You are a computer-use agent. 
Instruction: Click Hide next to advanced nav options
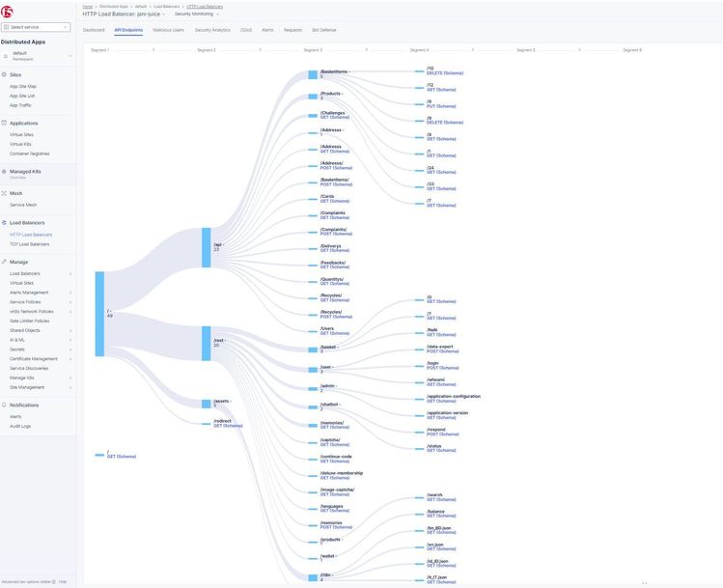click(63, 582)
